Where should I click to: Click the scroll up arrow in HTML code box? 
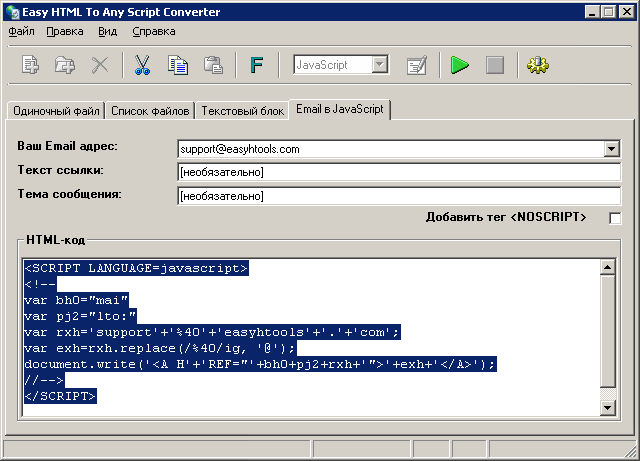607,267
